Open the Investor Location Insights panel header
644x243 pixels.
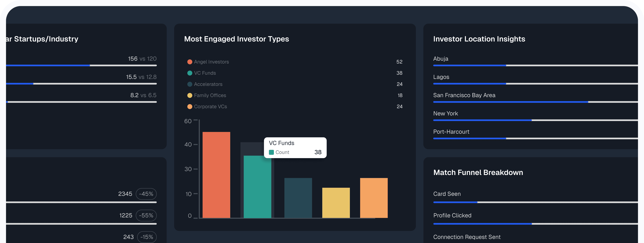(x=479, y=39)
